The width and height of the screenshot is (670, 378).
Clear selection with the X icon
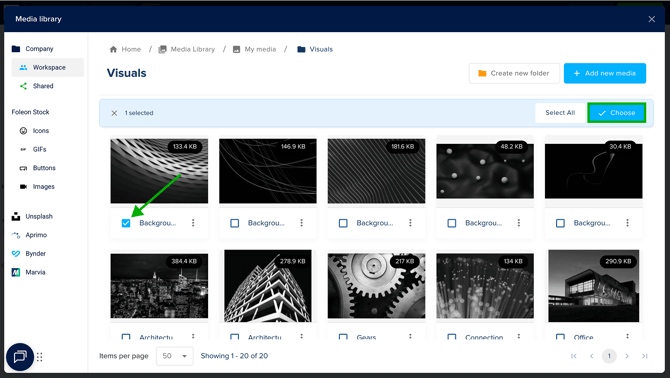tap(114, 113)
